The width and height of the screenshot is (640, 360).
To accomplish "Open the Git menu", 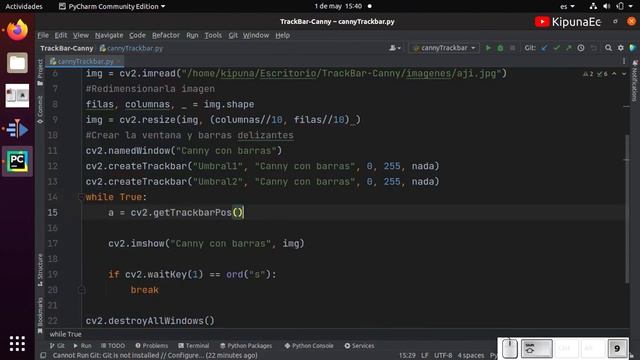I will pyautogui.click(x=233, y=35).
